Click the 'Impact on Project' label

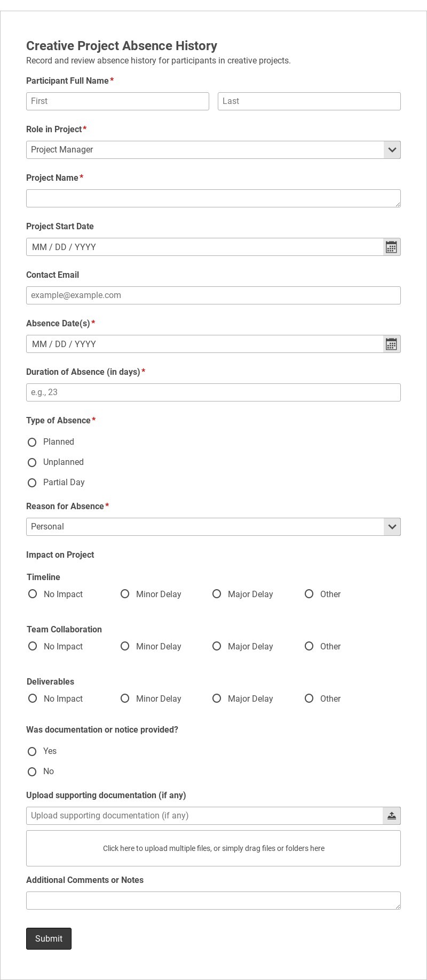tap(60, 555)
